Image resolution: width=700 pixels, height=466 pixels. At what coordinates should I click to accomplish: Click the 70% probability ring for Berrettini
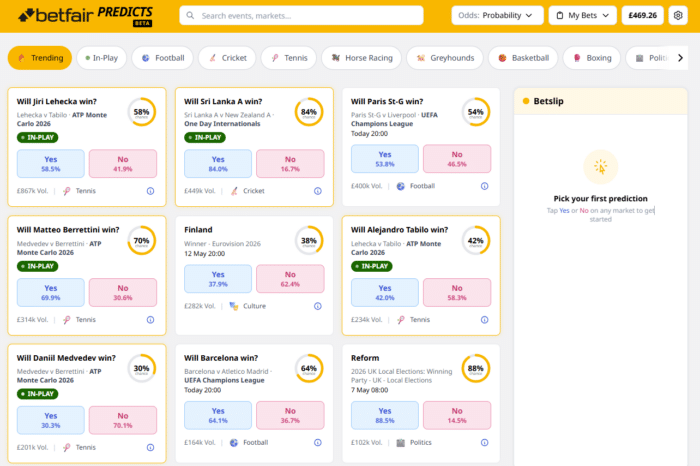coord(142,241)
